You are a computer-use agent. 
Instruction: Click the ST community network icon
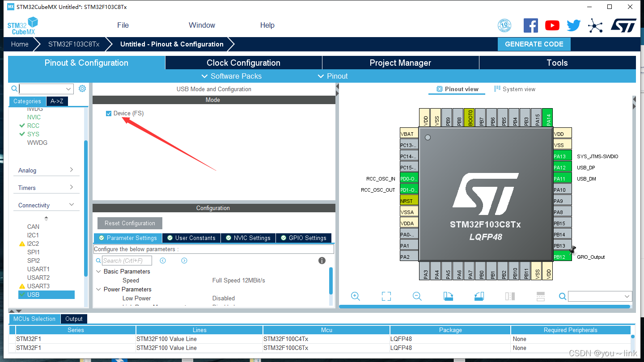point(595,25)
